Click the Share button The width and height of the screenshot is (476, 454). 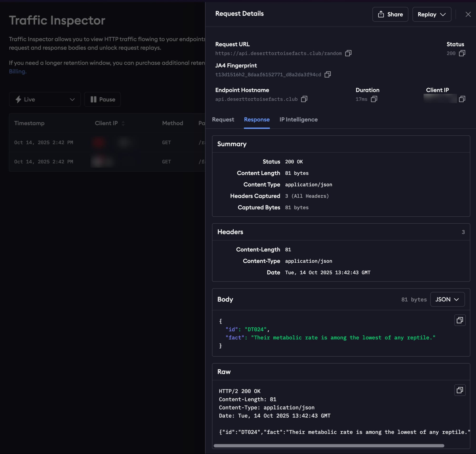pos(390,15)
